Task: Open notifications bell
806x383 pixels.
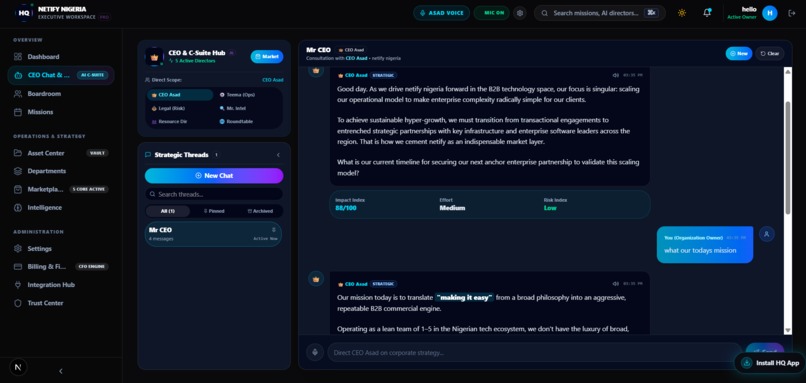Action: coord(707,13)
